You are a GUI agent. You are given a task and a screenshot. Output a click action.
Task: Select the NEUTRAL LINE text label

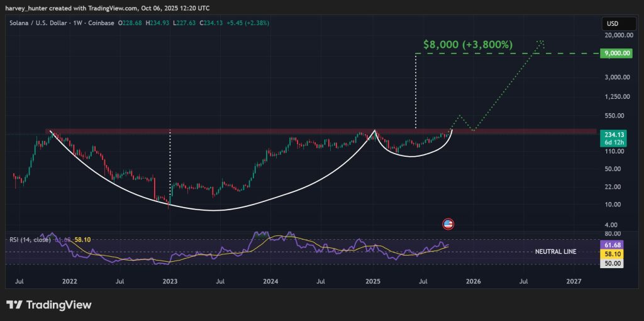click(x=555, y=252)
